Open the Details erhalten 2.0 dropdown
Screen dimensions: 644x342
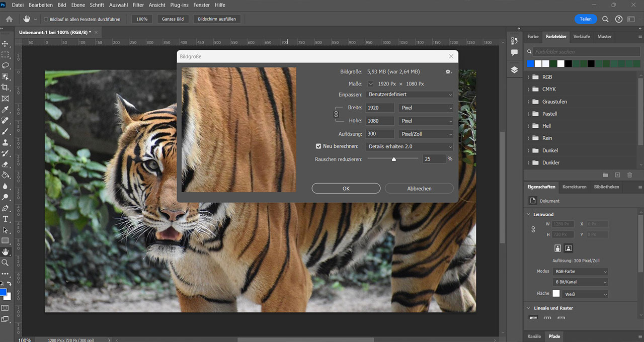point(410,146)
